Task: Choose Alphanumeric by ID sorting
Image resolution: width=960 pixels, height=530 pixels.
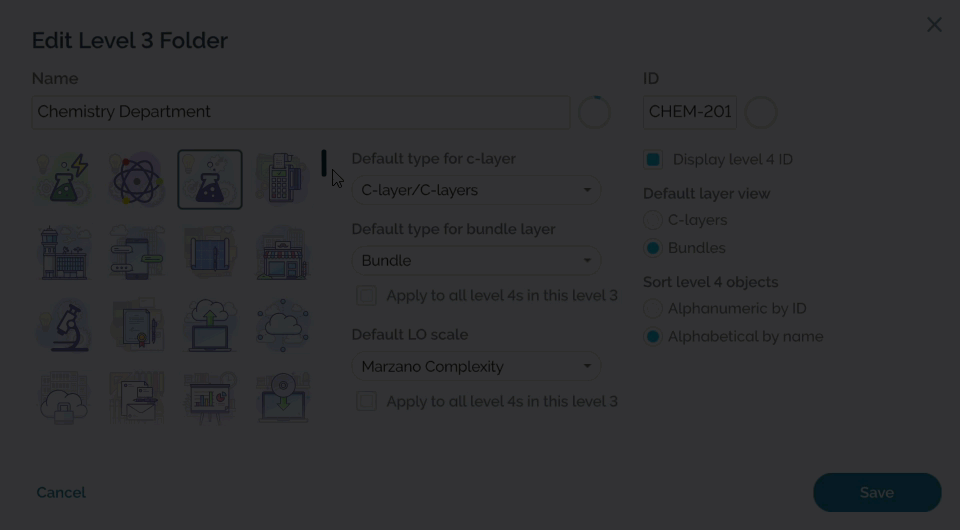Action: pyautogui.click(x=653, y=309)
